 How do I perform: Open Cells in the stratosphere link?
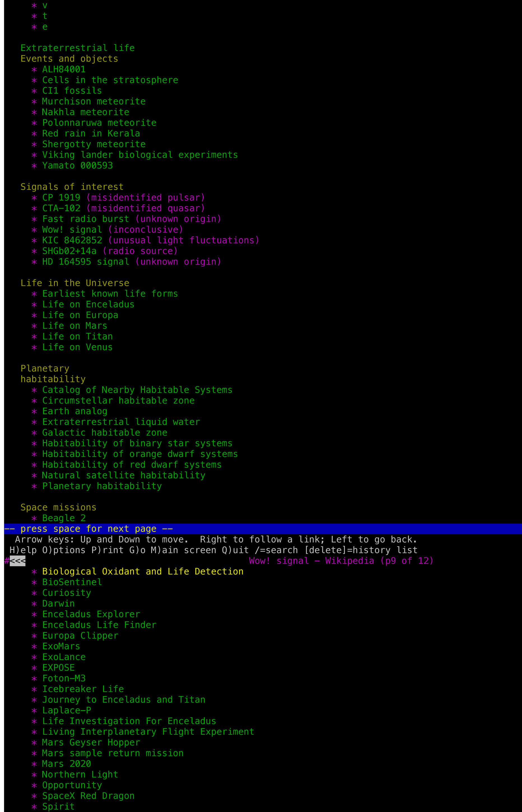pos(110,80)
